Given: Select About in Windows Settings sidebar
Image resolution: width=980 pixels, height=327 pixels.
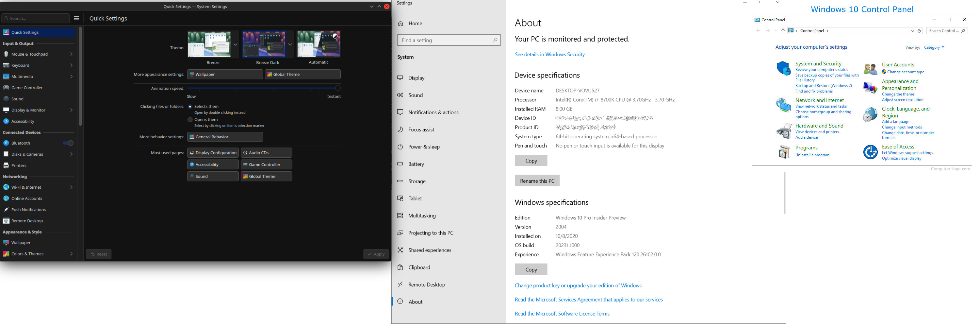Looking at the screenshot, I should (449, 302).
